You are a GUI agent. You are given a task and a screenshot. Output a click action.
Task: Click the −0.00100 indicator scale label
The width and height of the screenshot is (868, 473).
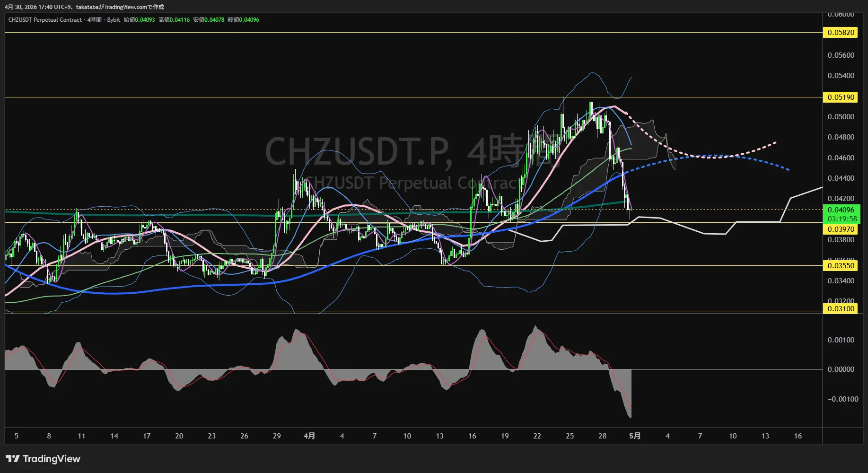842,399
